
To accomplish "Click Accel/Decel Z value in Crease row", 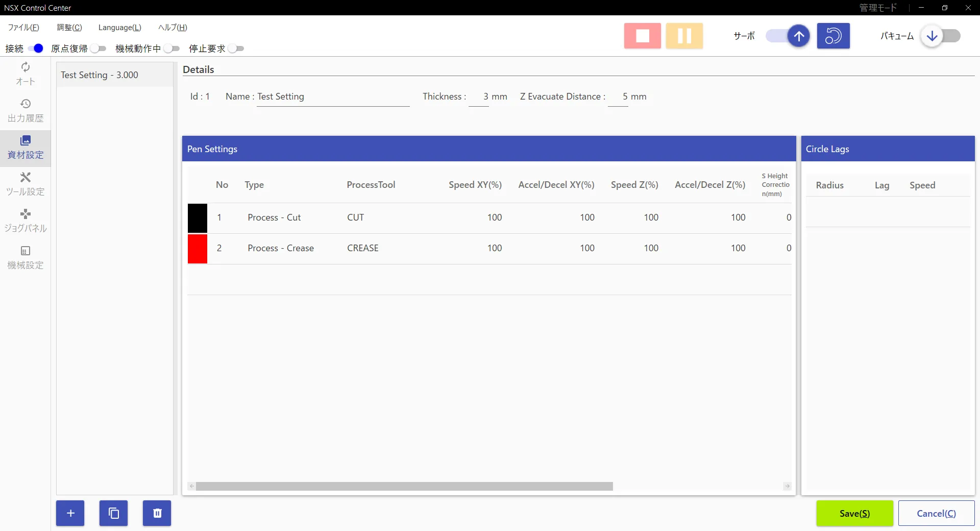I will (x=738, y=248).
